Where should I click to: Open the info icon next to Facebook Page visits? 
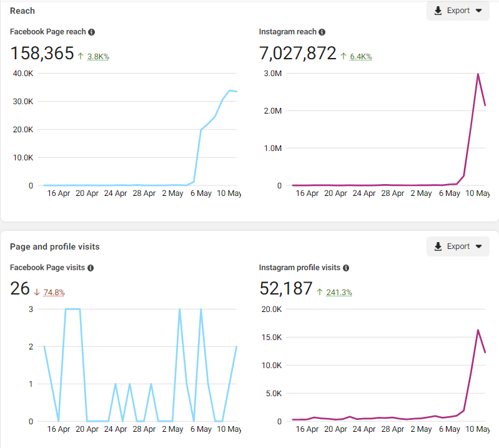pos(91,268)
